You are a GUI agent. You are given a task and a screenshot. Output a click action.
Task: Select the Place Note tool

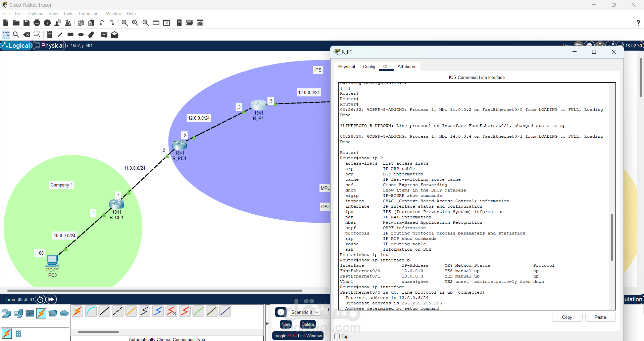pyautogui.click(x=50, y=35)
